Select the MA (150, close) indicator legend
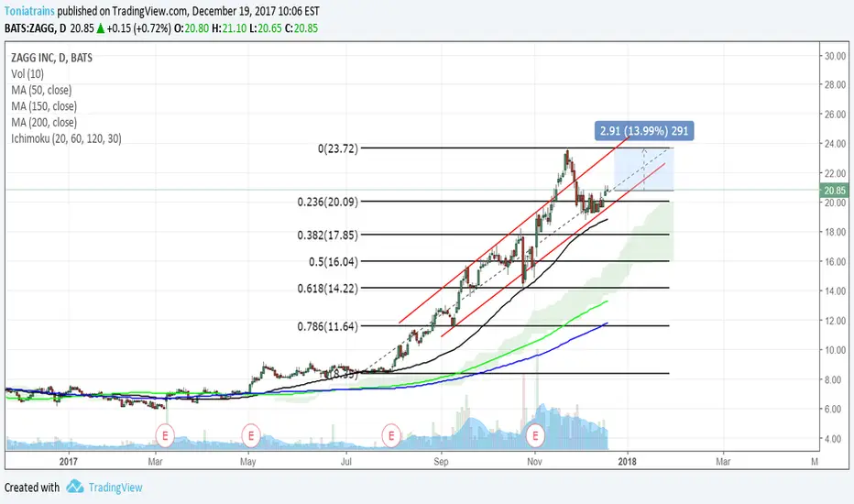The image size is (854, 504). pyautogui.click(x=44, y=106)
